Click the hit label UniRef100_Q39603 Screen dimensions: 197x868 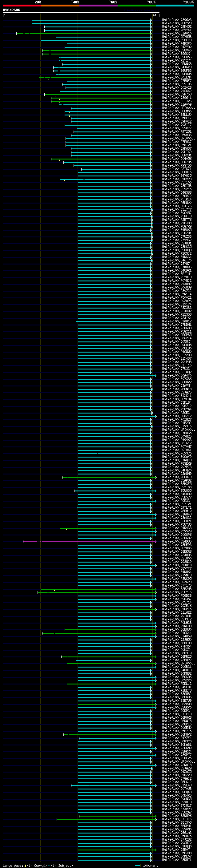[x=177, y=20]
